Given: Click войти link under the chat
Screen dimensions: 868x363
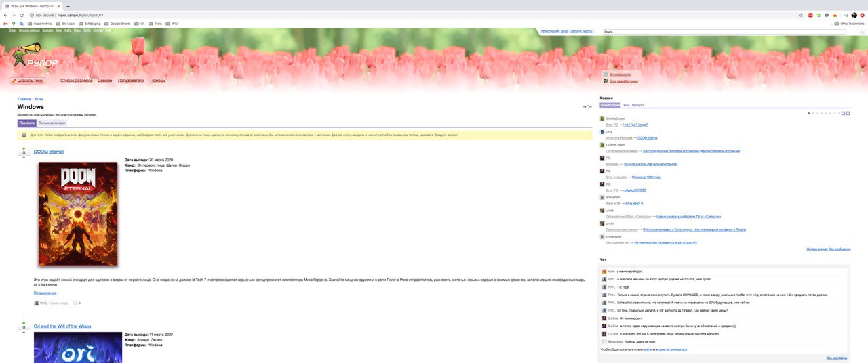Looking at the screenshot, I should (648, 349).
